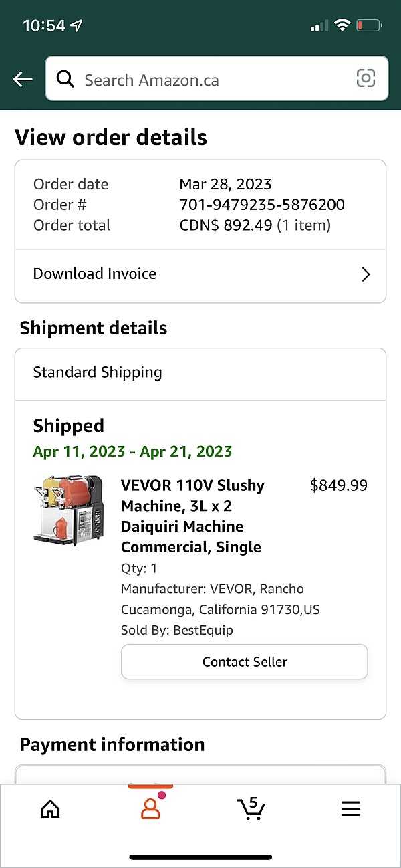
Task: Open the shopping cart icon
Action: pos(251,809)
